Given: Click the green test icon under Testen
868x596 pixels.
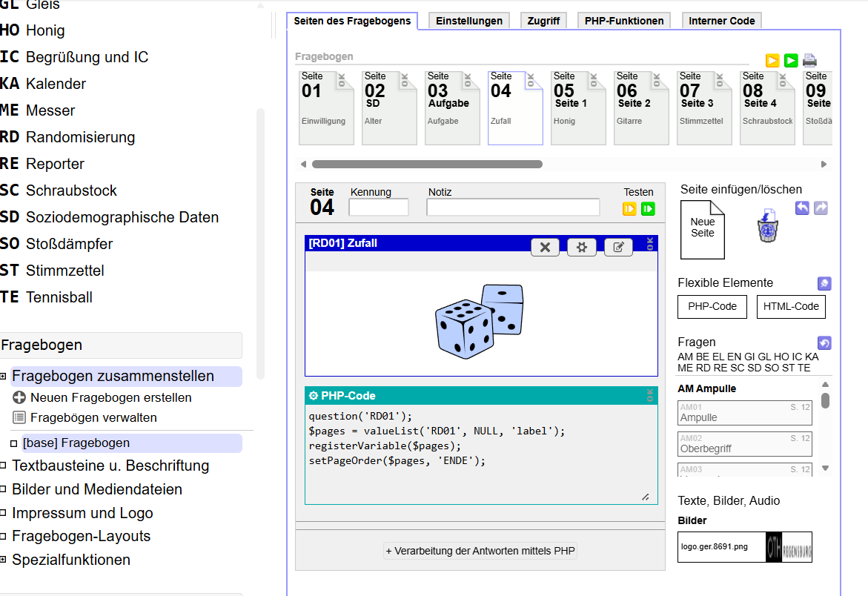Looking at the screenshot, I should pos(649,209).
